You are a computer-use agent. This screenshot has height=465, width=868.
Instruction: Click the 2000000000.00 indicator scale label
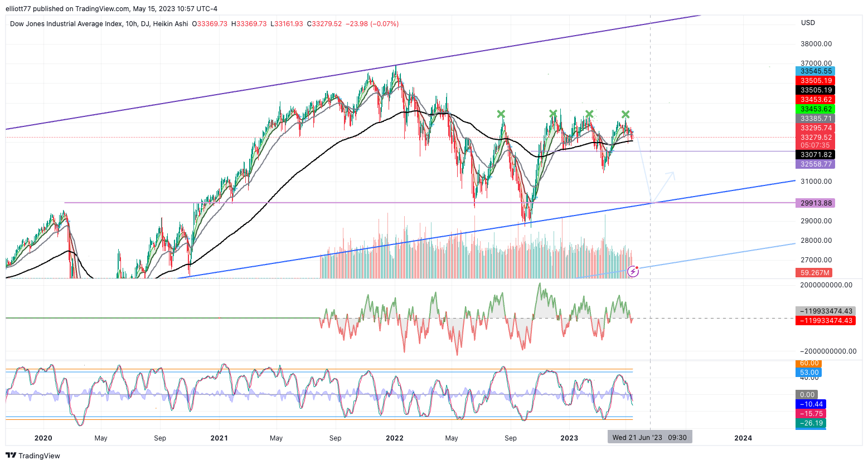click(826, 285)
